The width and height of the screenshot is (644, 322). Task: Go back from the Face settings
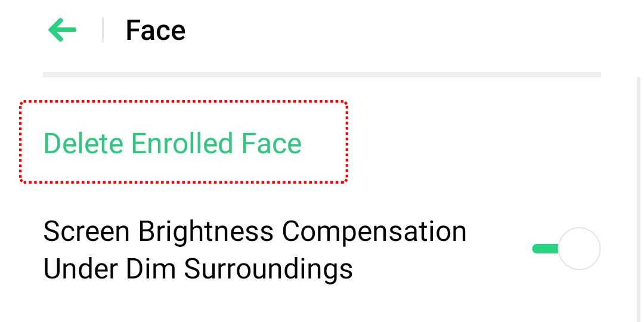(x=63, y=30)
